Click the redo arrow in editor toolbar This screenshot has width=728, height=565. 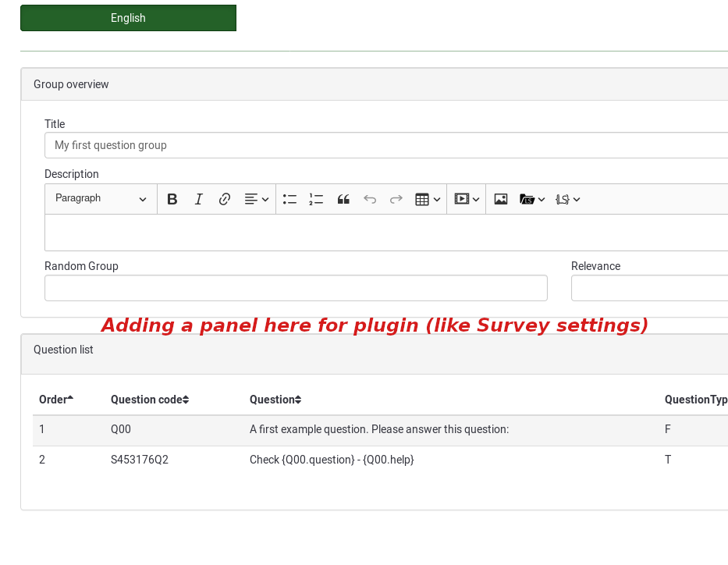tap(396, 199)
